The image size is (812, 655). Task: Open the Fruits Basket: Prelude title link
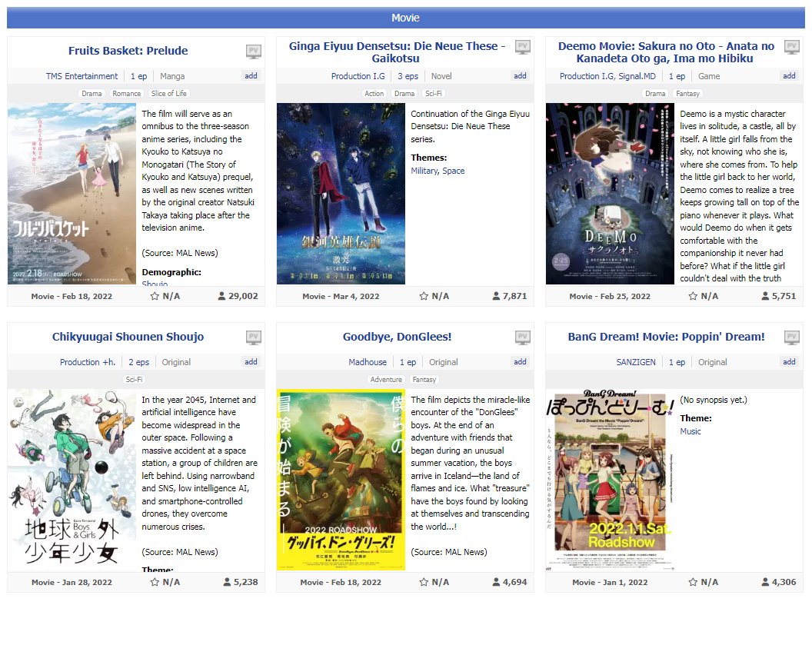pos(128,51)
